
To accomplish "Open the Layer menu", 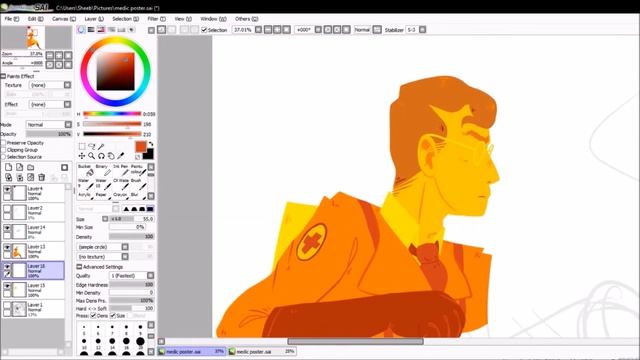I will pos(94,19).
